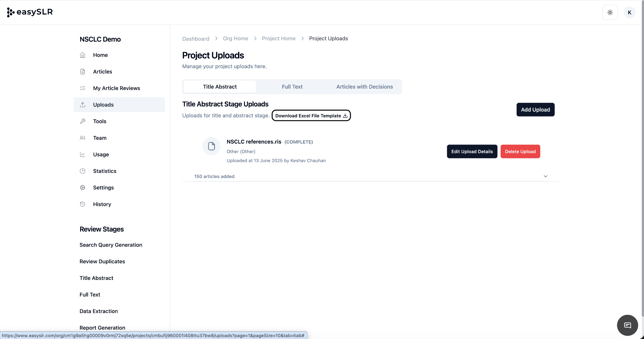This screenshot has height=339, width=644.
Task: Click the Statistics pie chart icon
Action: point(83,171)
